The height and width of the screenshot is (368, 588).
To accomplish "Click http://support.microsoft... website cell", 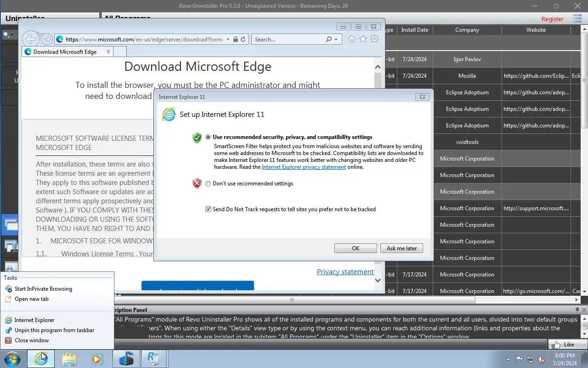I will [536, 208].
